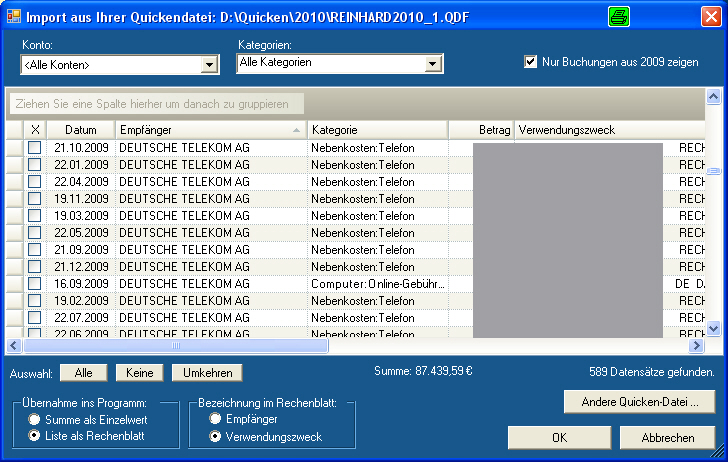Open 'Andere Quicken-Datei ...' button
The height and width of the screenshot is (462, 728).
639,402
